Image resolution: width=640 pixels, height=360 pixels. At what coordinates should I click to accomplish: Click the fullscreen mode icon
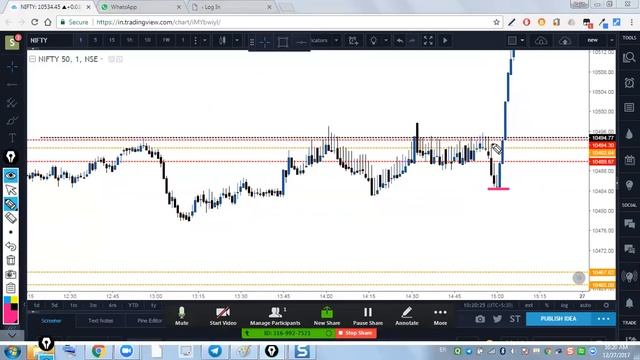point(428,40)
